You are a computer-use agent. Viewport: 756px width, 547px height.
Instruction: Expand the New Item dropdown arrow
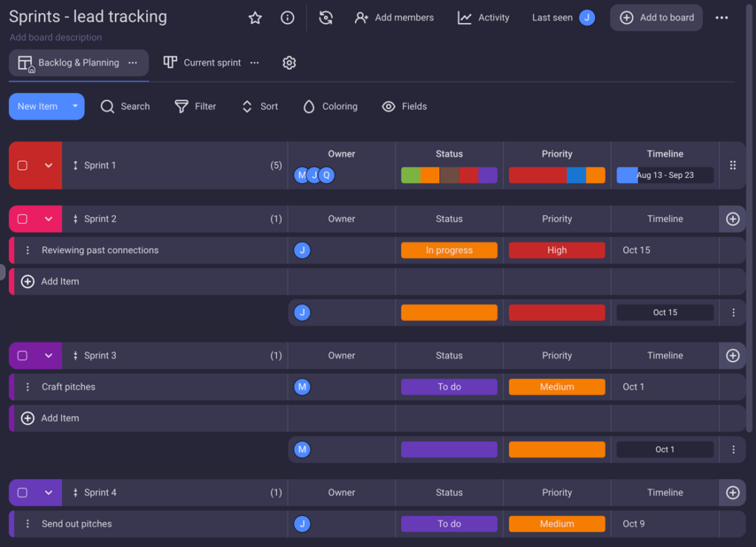point(75,106)
